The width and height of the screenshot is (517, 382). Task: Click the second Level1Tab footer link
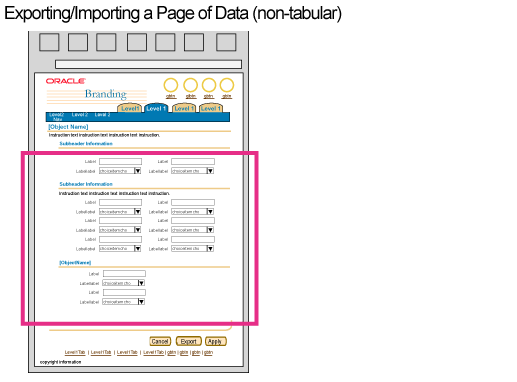101,352
